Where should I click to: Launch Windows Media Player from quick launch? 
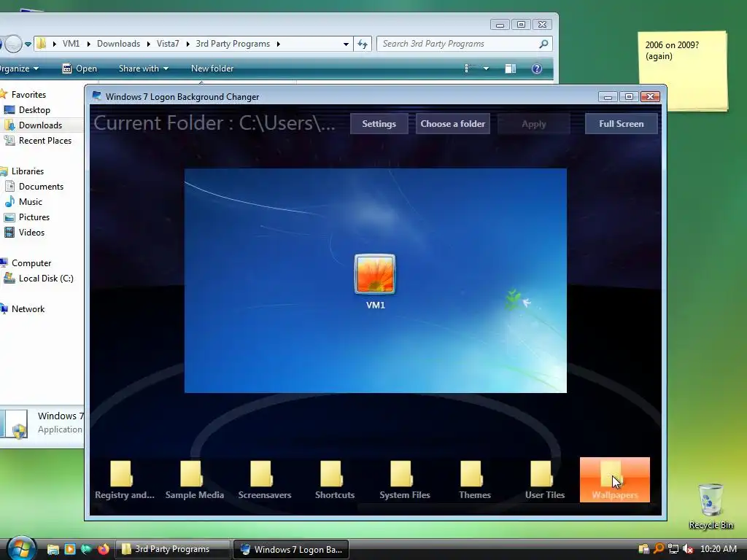coord(69,549)
